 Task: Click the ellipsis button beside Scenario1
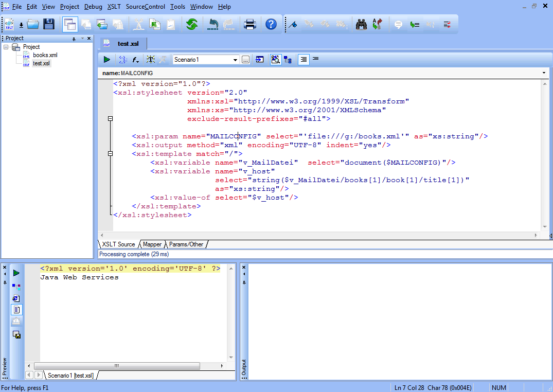[x=246, y=60]
